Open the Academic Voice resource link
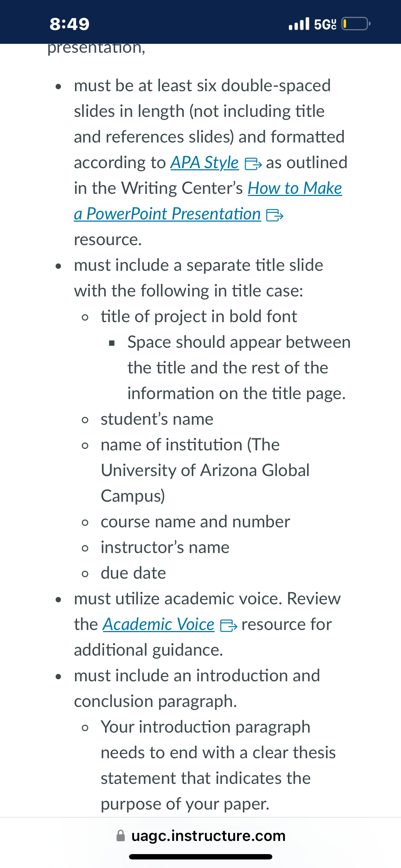 pyautogui.click(x=159, y=624)
